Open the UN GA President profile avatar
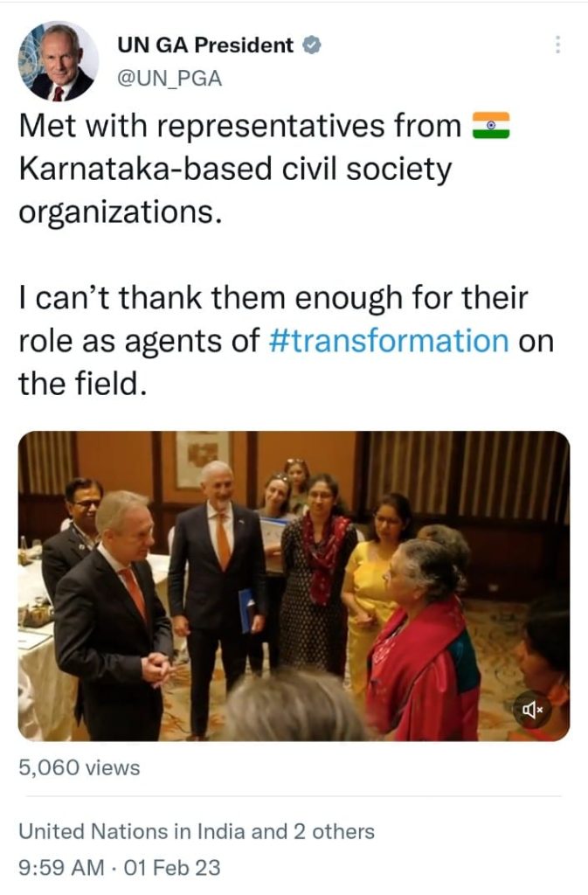The width and height of the screenshot is (588, 895). tap(59, 62)
